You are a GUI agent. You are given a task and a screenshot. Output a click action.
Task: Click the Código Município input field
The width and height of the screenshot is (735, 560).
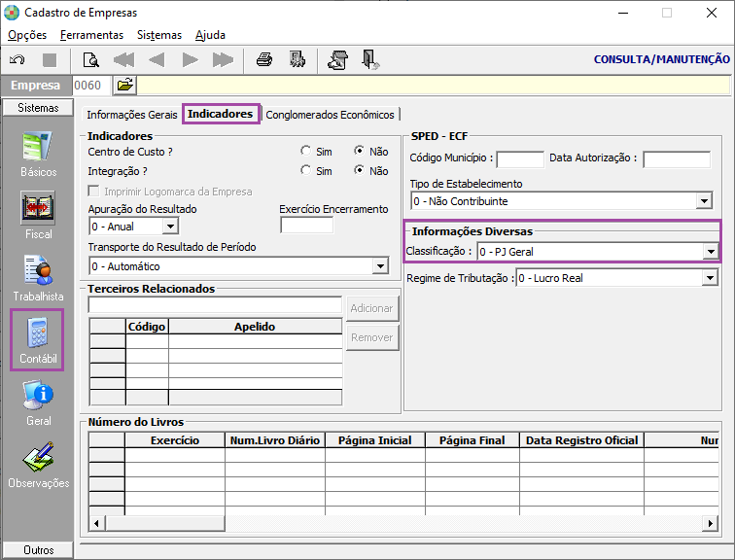(x=520, y=159)
